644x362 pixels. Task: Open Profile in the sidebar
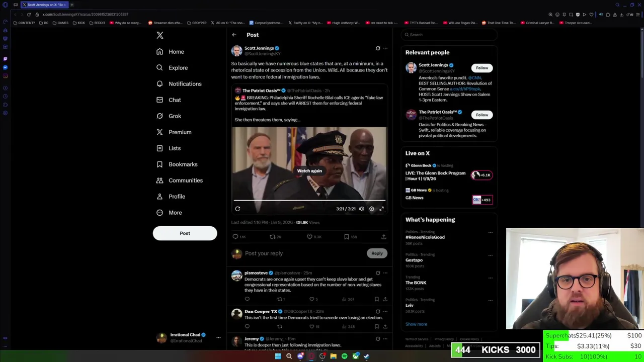click(x=171, y=197)
